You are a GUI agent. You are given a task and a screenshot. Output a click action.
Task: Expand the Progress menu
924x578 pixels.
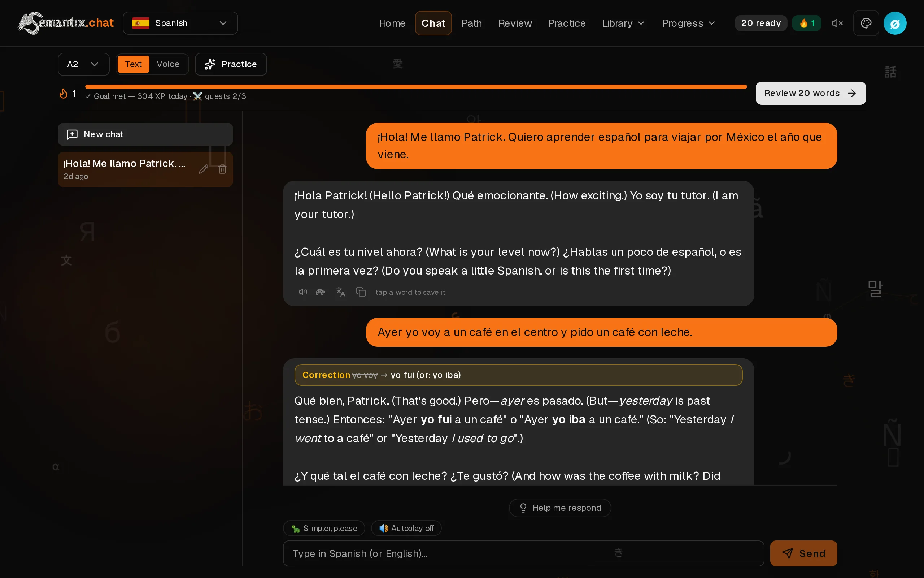tap(688, 23)
